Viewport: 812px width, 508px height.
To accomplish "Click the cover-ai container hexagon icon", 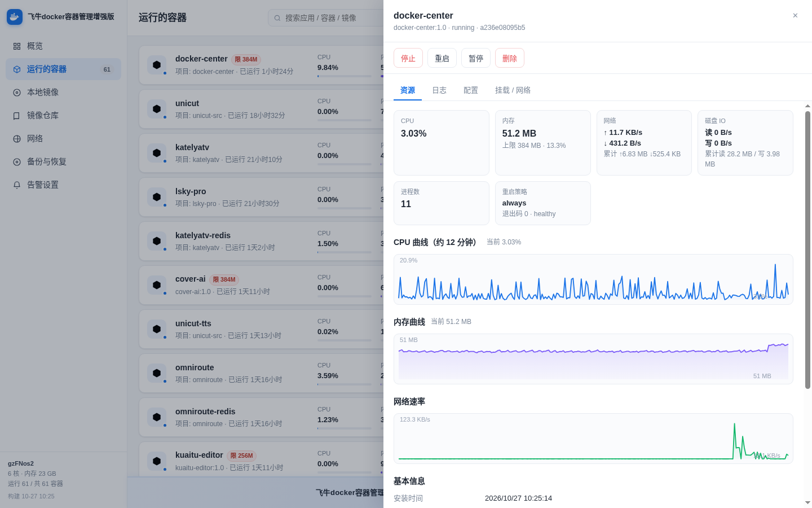I will 157,285.
